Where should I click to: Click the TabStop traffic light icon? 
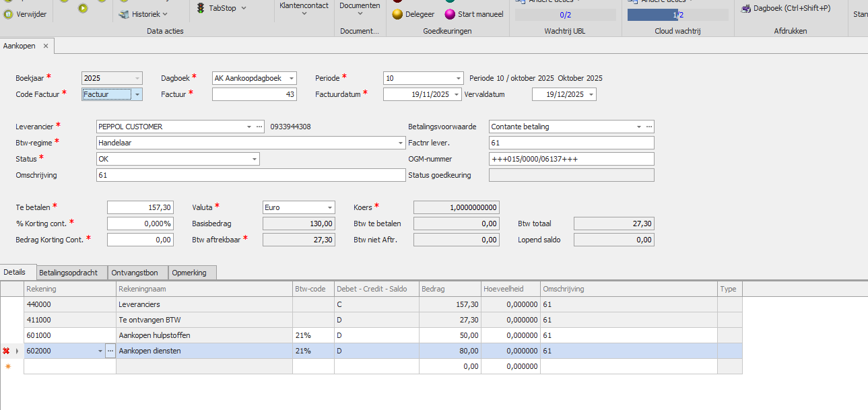[201, 8]
